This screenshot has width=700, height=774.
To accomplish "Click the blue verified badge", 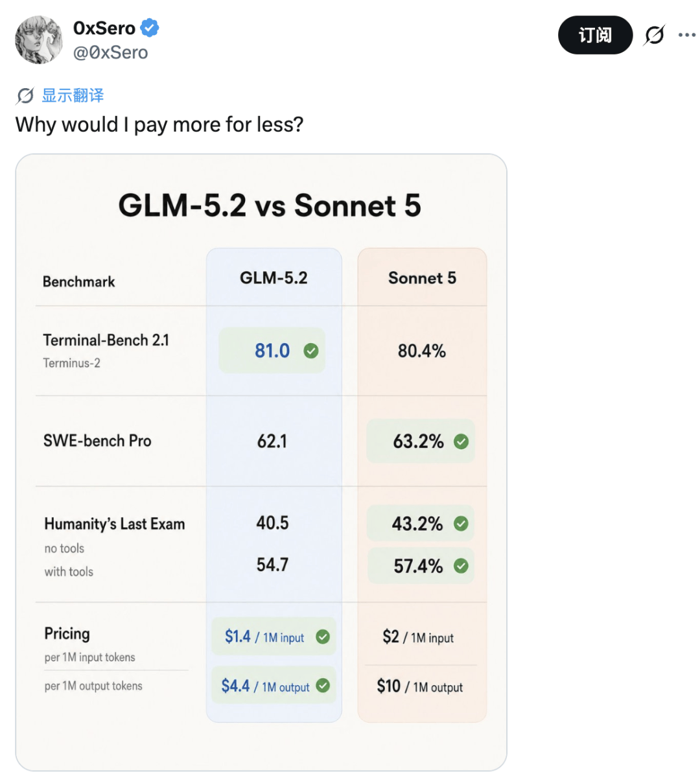I will tap(150, 28).
